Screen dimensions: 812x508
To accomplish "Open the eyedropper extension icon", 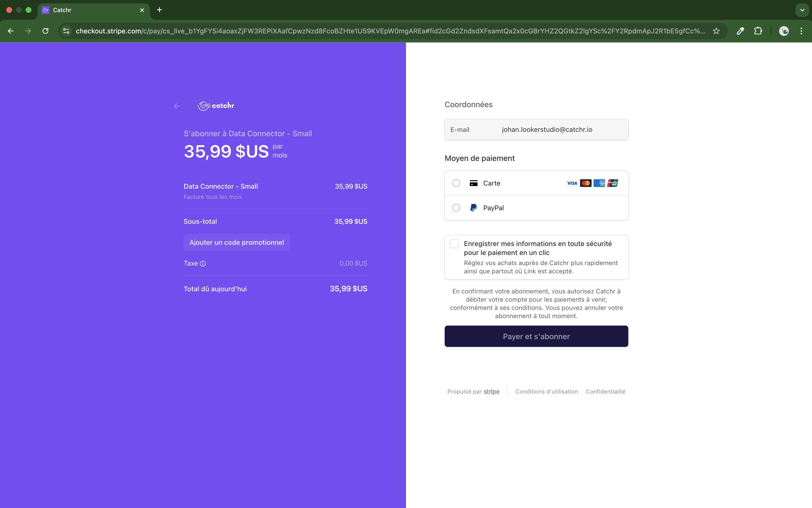I will (740, 31).
